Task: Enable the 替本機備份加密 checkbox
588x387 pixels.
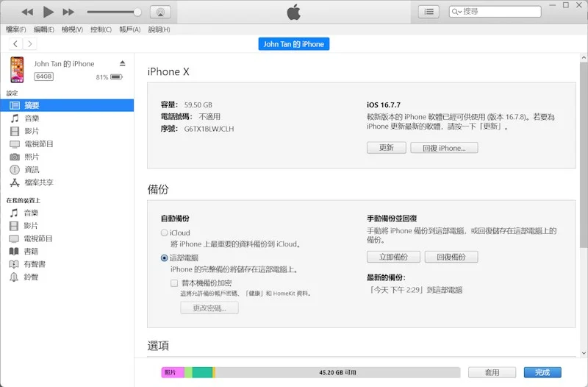Action: pyautogui.click(x=175, y=283)
